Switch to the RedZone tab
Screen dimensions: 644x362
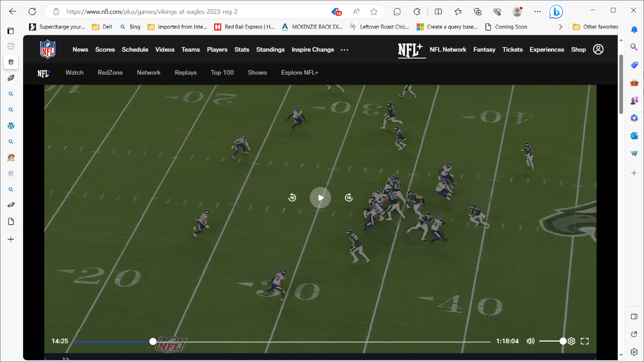pos(110,73)
